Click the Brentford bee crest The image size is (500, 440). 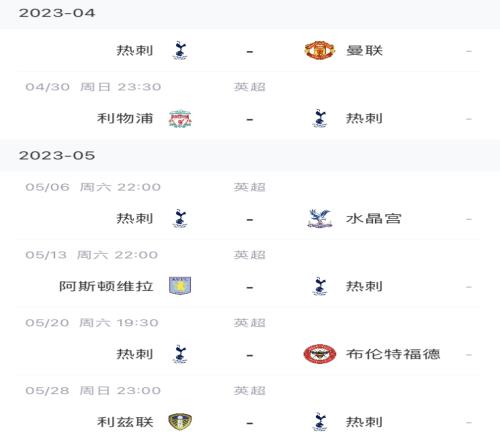(x=319, y=354)
